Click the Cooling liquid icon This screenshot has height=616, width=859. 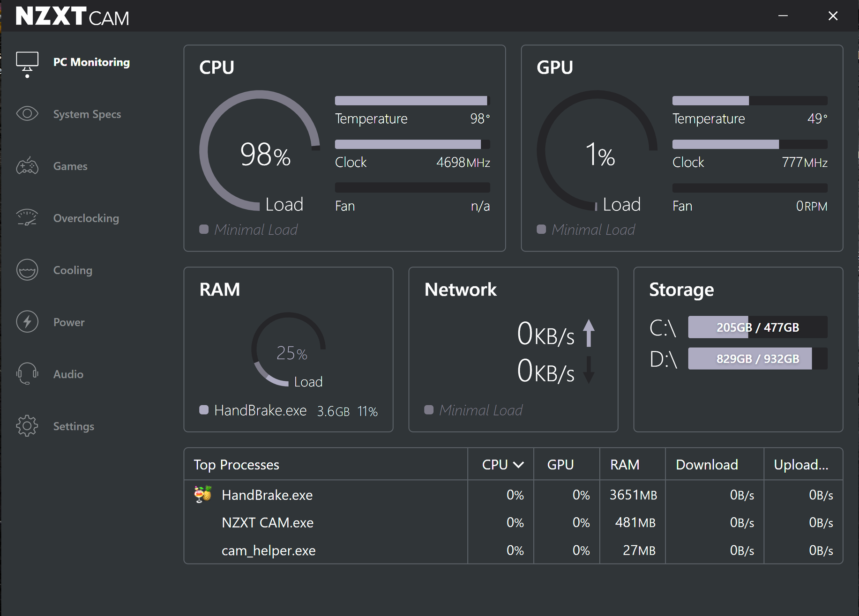coord(27,270)
